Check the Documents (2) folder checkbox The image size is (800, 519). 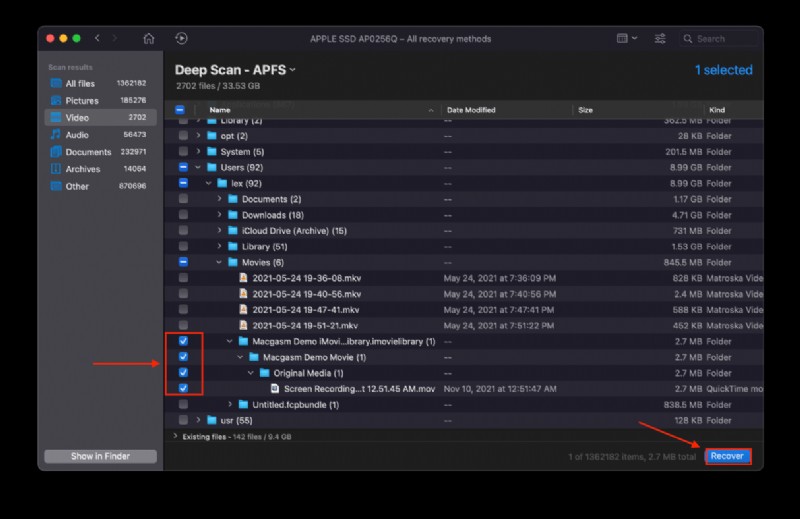(183, 199)
